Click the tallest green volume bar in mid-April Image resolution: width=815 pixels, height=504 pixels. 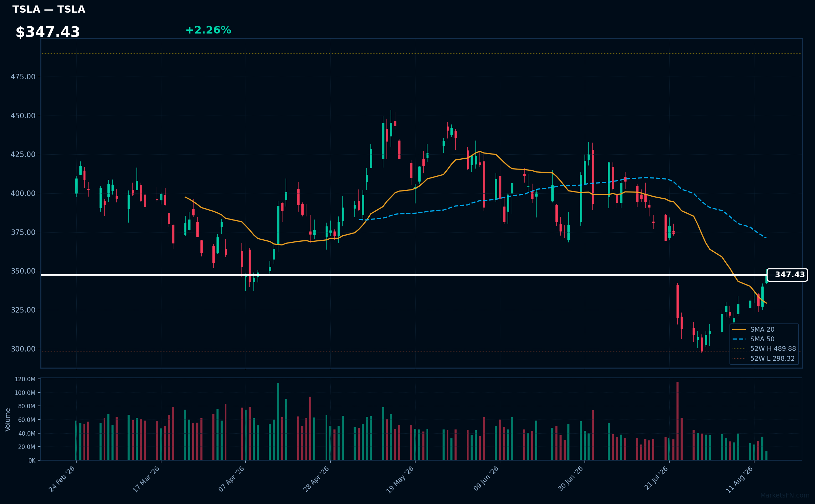pyautogui.click(x=278, y=422)
